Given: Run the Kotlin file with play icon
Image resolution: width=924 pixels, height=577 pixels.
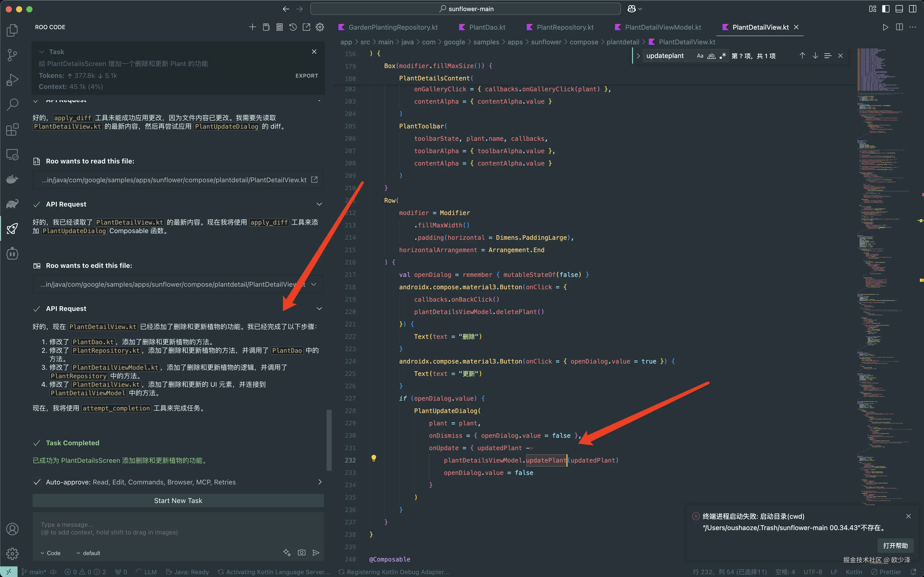Looking at the screenshot, I should tap(886, 27).
